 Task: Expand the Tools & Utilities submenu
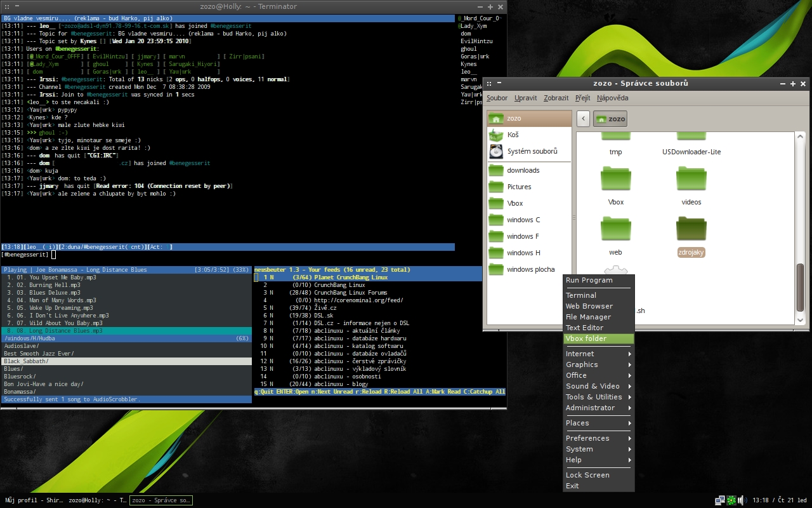click(x=599, y=397)
